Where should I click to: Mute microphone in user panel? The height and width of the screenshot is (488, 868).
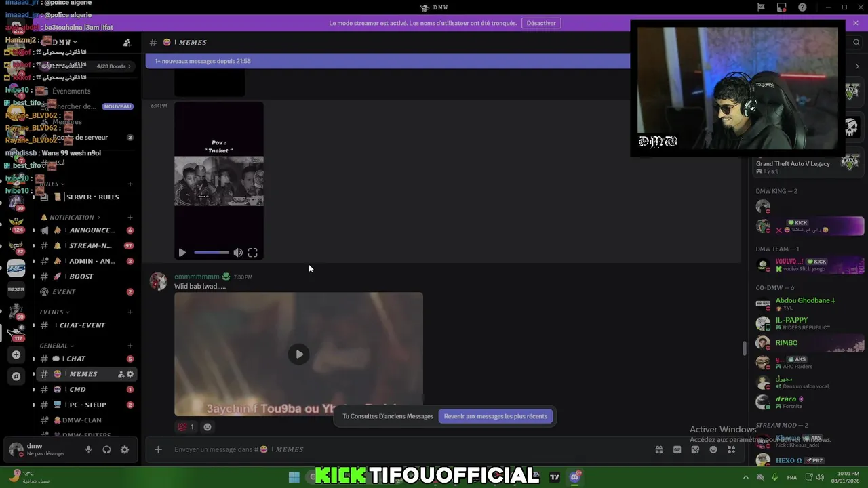pos(88,449)
